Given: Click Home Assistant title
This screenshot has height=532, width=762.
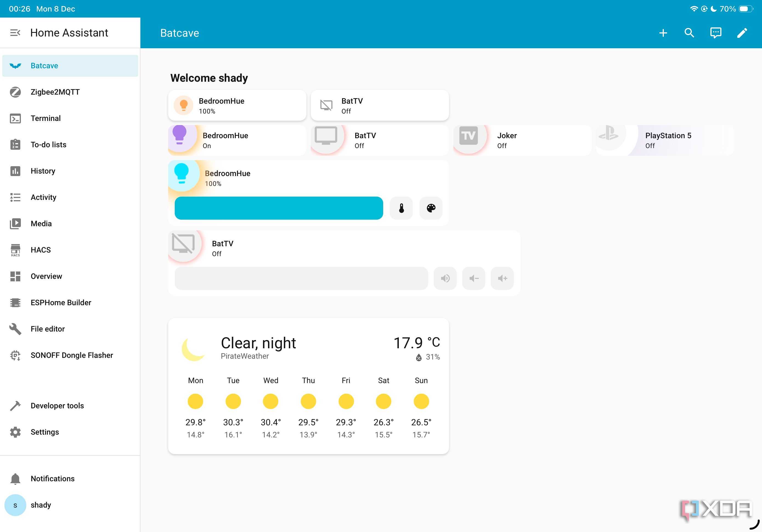Looking at the screenshot, I should pos(69,33).
